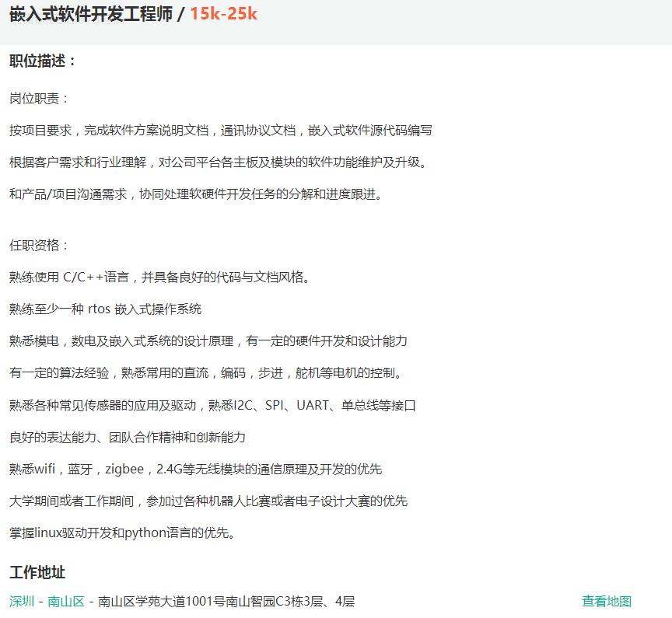Viewport: 672px width, 618px height.
Task: Click the 深圳 city link
Action: [x=22, y=602]
